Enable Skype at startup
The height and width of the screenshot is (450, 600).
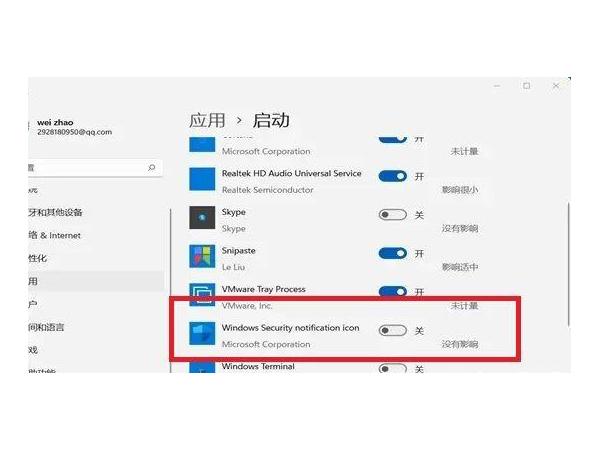tap(393, 215)
